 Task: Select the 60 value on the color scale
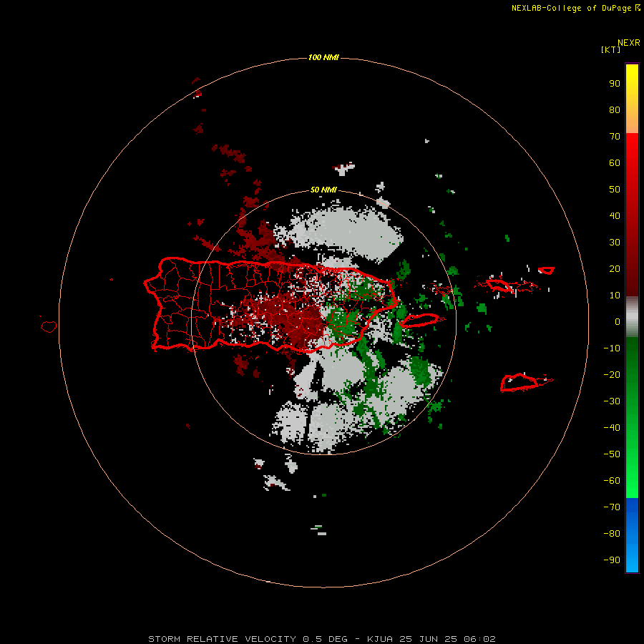[615, 163]
